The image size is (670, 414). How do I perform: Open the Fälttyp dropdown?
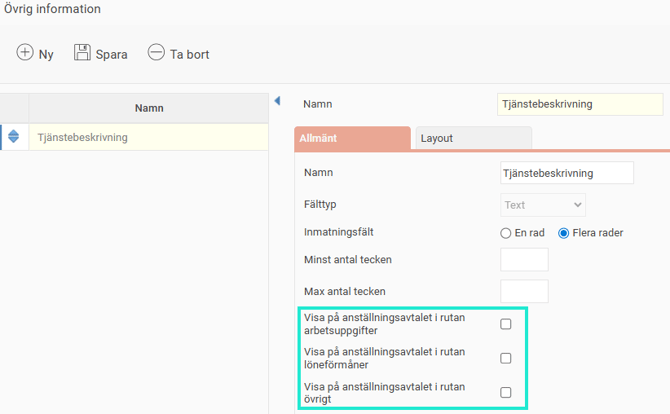point(542,205)
